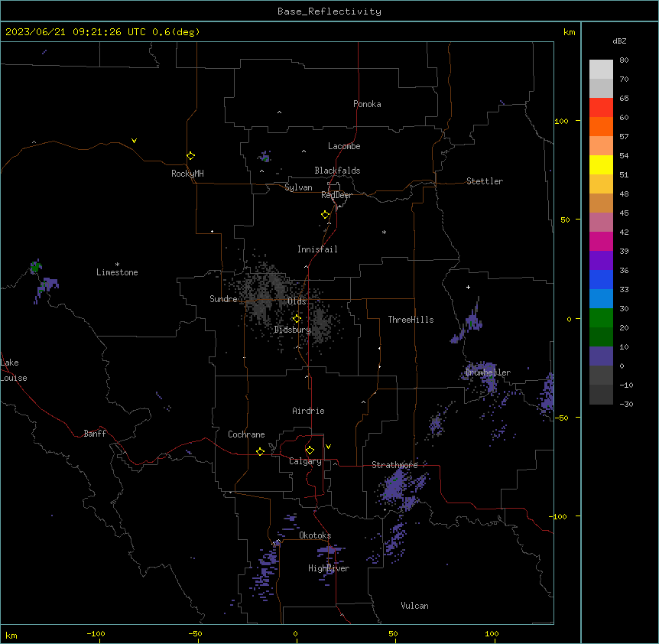This screenshot has height=644, width=659.
Task: Pick the light grey 65-70 dBZ swatch
Action: point(601,88)
